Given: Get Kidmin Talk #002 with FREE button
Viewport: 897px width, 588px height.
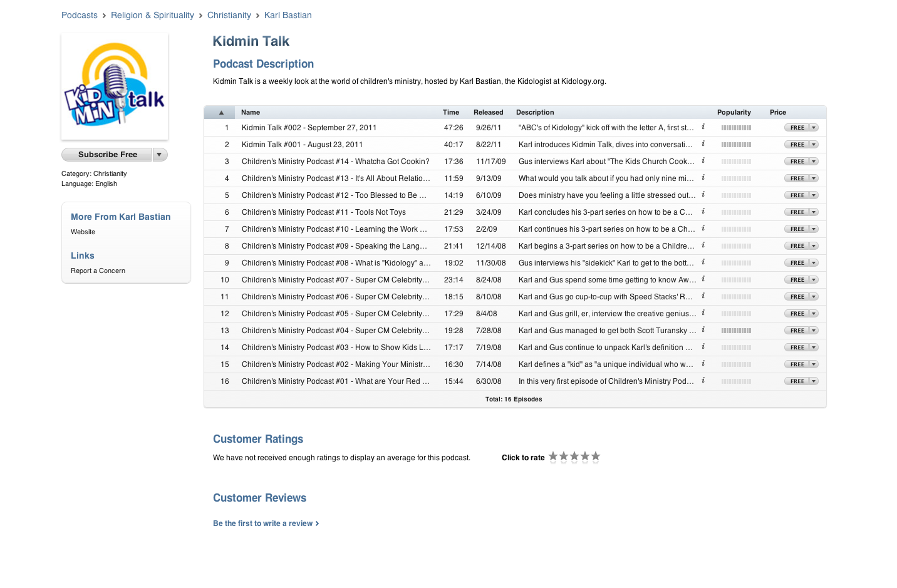Looking at the screenshot, I should point(797,128).
